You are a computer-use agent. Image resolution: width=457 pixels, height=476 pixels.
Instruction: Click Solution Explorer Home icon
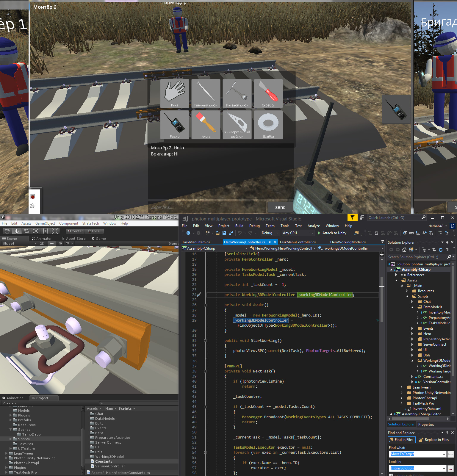[404, 250]
